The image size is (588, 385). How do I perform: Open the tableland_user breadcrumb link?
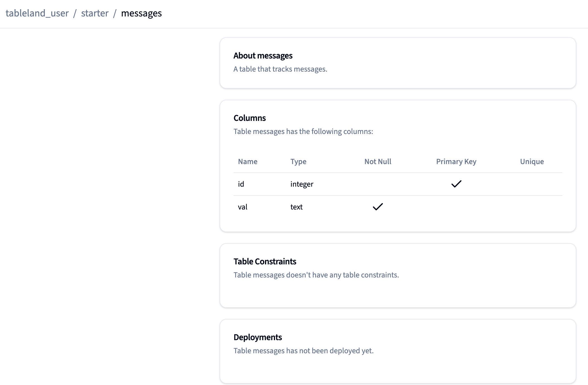[37, 13]
